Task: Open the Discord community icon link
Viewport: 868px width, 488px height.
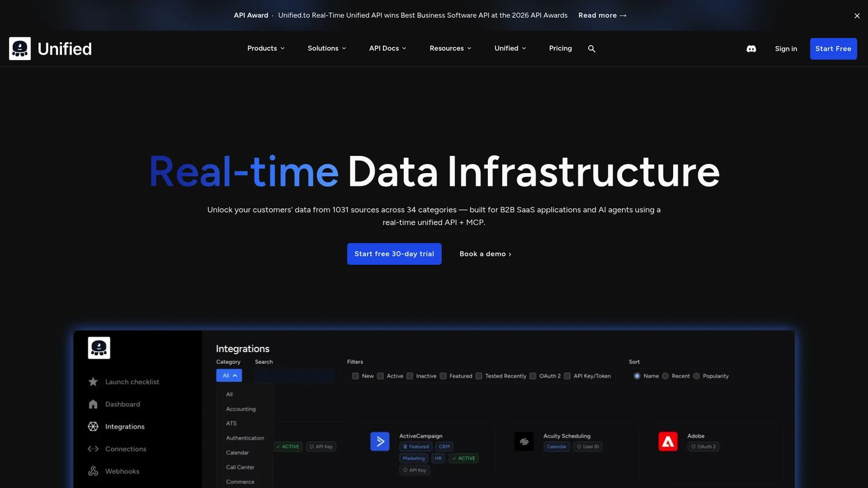Action: point(751,49)
